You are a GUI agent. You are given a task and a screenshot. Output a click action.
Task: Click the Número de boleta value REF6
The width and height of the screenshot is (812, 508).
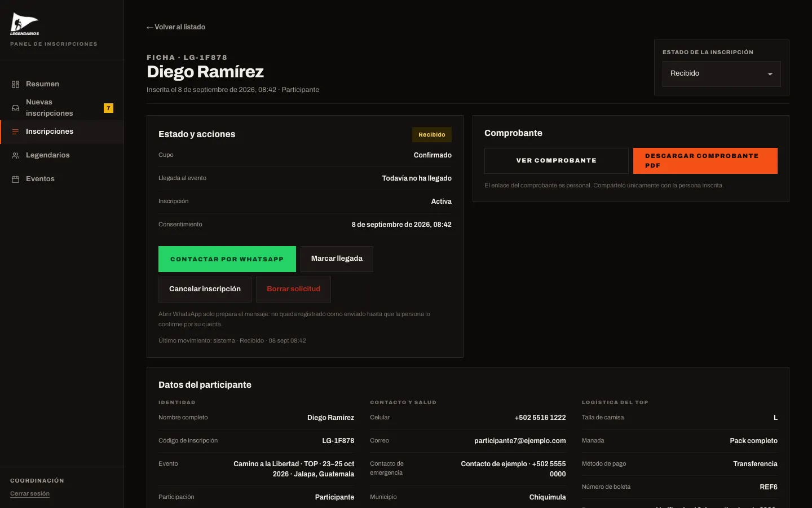[x=769, y=487]
